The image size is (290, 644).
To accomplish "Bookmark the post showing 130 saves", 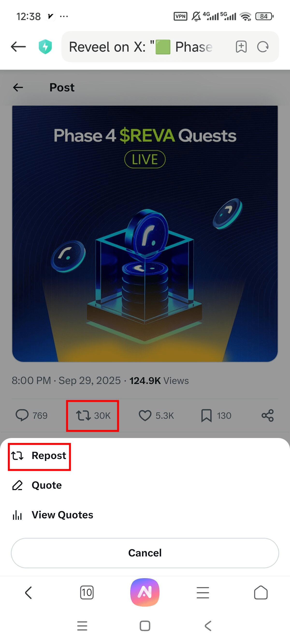I will pos(206,416).
